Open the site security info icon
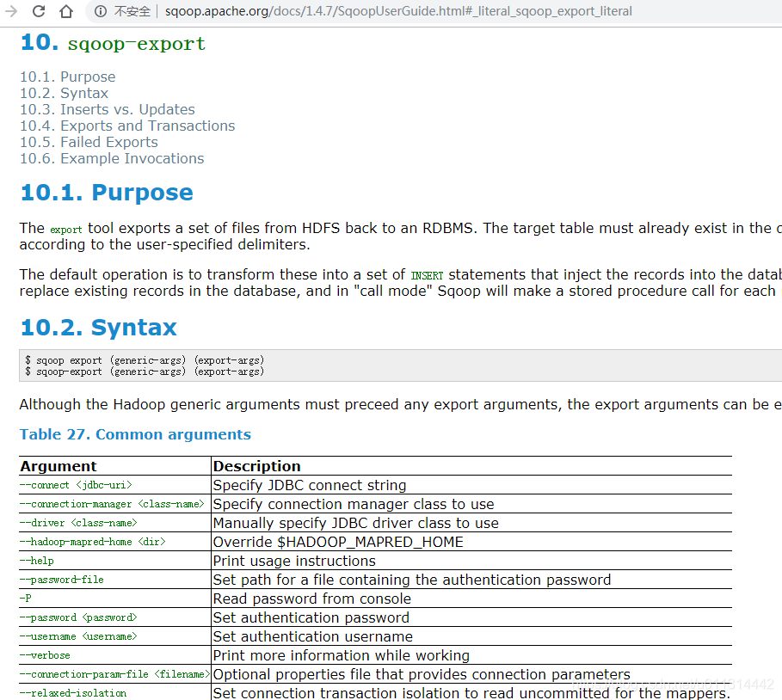Viewport: 782px width, 700px height. click(101, 11)
